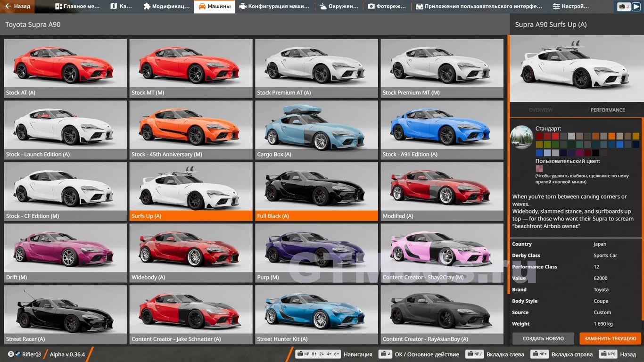
Task: Select Content Creator - Shay2Cray (M) car
Action: (x=442, y=253)
